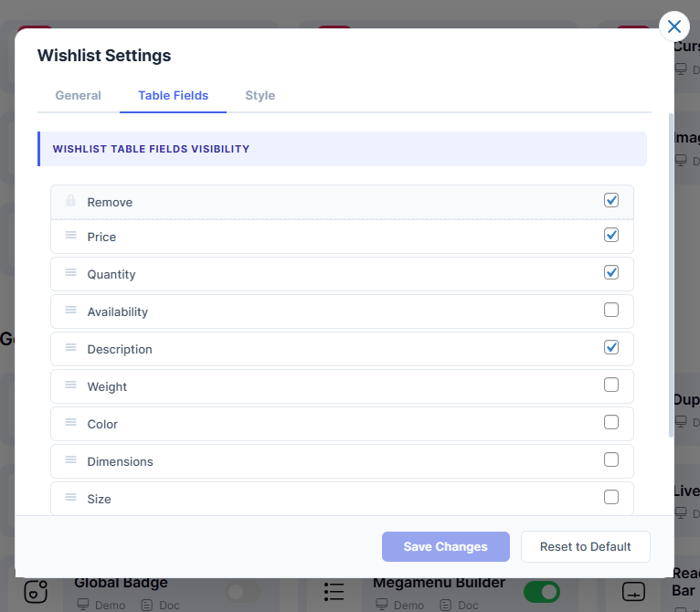Viewport: 700px width, 612px height.
Task: Click Reset to Default button
Action: 585,546
